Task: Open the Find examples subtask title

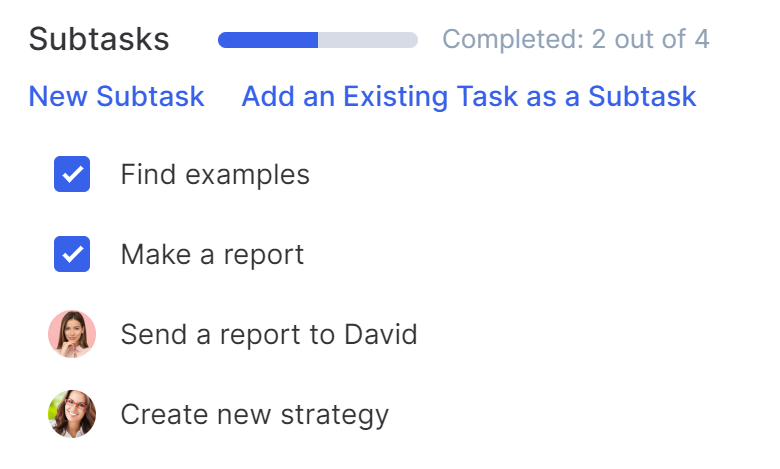Action: pos(215,175)
